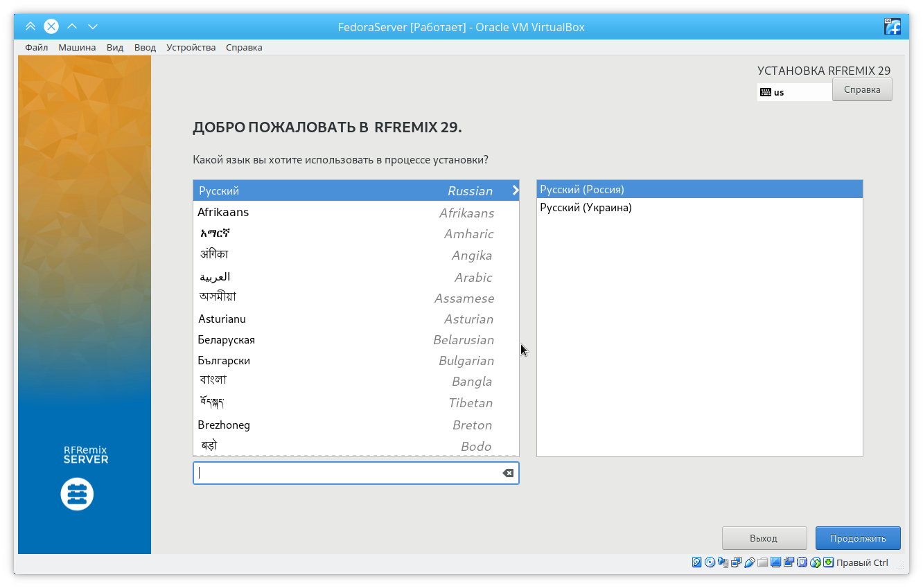Click the optical disc status icon
923x588 pixels.
tap(710, 562)
